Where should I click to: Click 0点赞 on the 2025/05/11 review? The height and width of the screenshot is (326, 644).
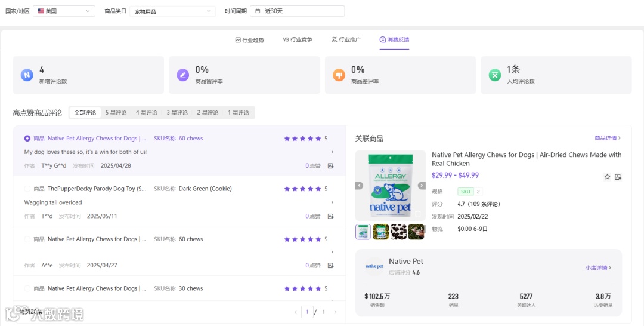(x=313, y=216)
